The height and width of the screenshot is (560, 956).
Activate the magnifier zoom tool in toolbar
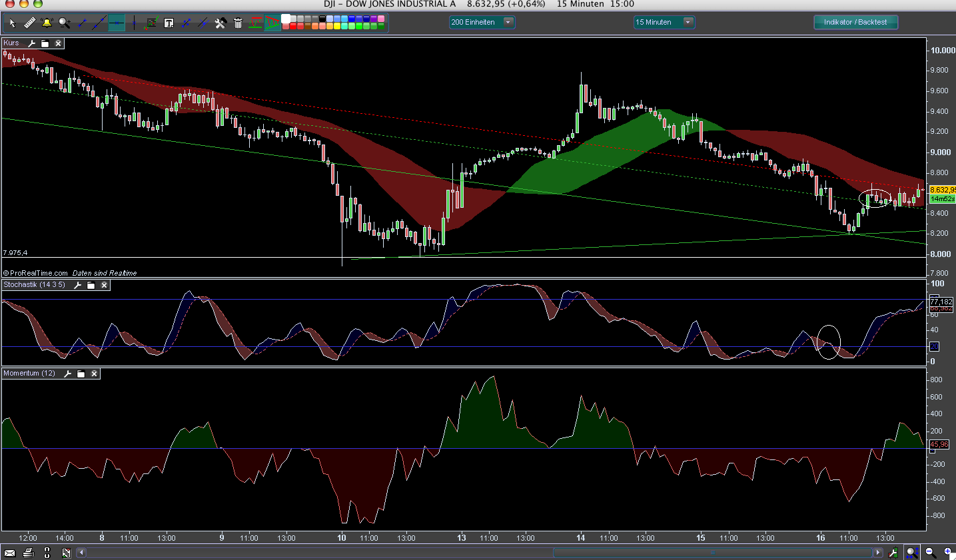click(64, 23)
